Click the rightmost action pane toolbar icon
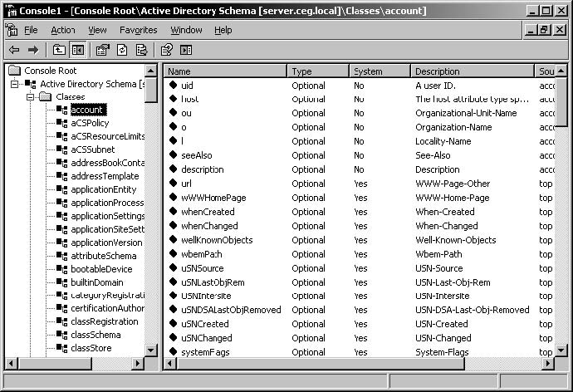573x392 pixels. [186, 50]
